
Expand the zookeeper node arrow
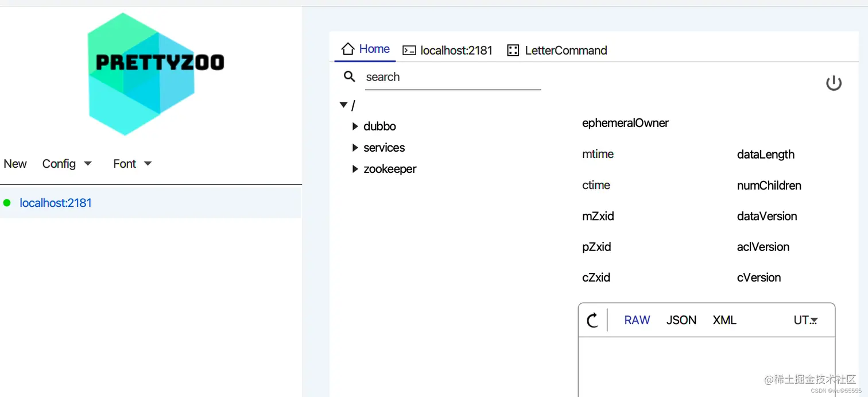355,169
